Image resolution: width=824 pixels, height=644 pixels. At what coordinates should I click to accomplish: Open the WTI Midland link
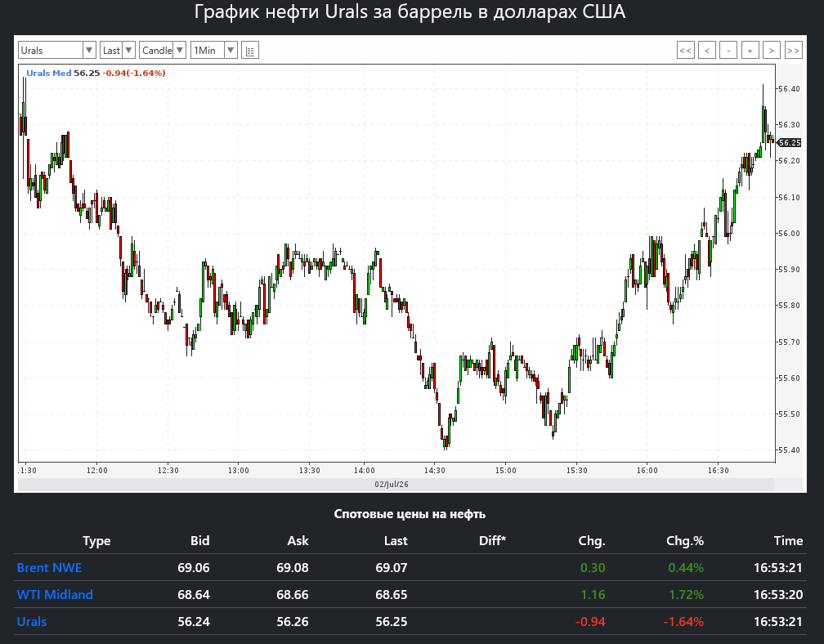(55, 595)
